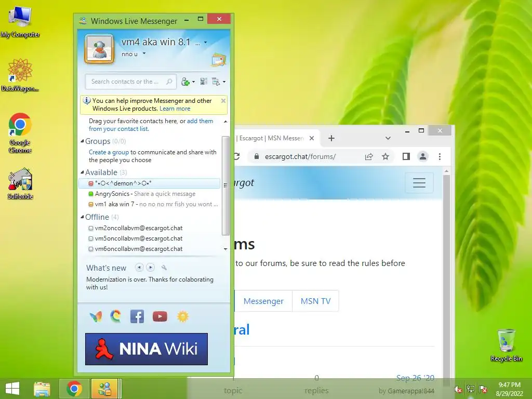Screen dimensions: 532x399
Task: Click the change contact list layout icon
Action: tap(204, 82)
